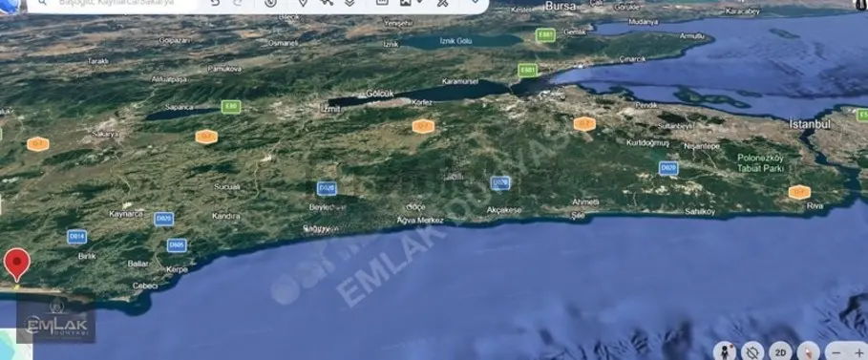The image size is (868, 360).
Task: Click the Pamukova place label
Action: (x=224, y=69)
